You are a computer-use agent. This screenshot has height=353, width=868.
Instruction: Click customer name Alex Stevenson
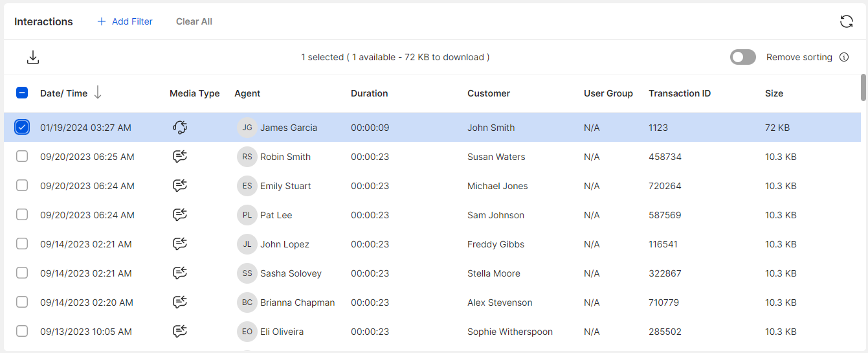(500, 302)
